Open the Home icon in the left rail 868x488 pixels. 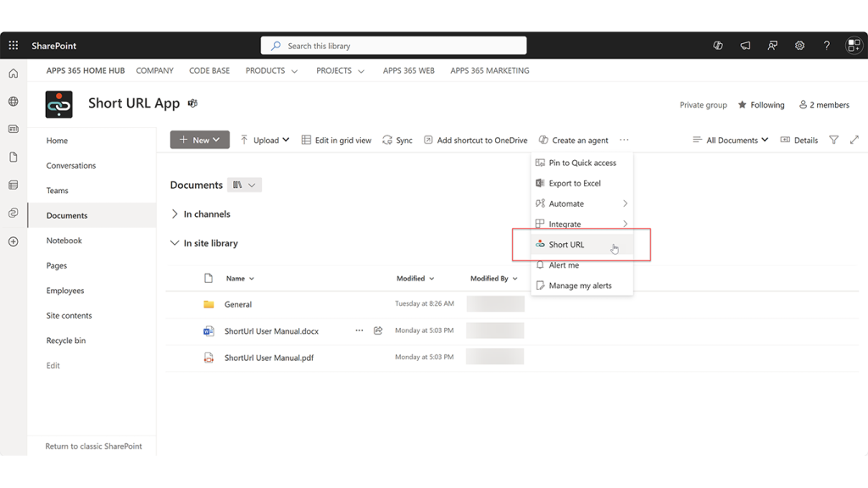pos(14,74)
